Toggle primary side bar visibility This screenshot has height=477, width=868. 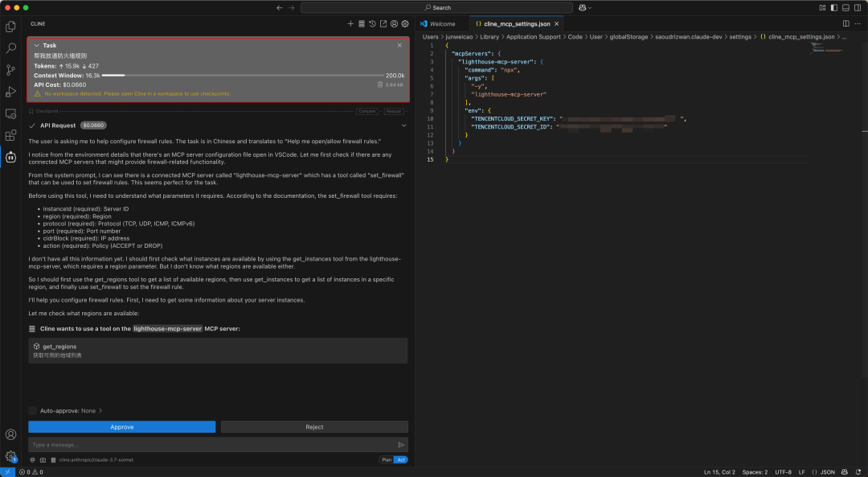pyautogui.click(x=834, y=8)
